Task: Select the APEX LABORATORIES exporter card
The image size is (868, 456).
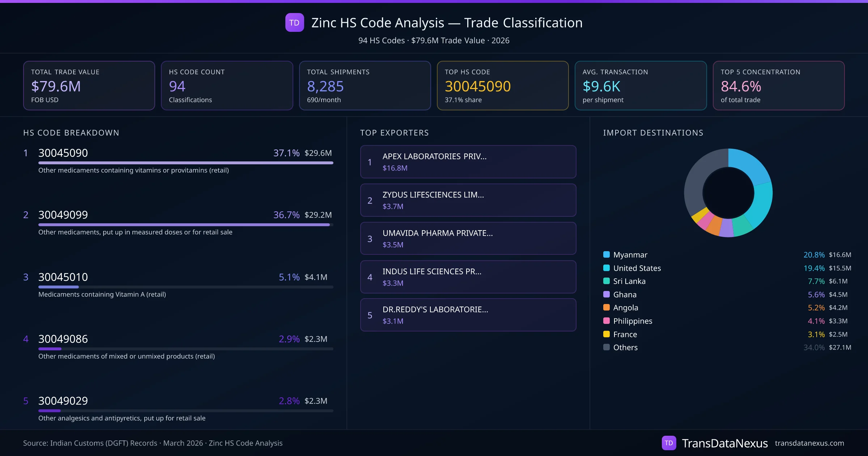Action: pyautogui.click(x=468, y=162)
